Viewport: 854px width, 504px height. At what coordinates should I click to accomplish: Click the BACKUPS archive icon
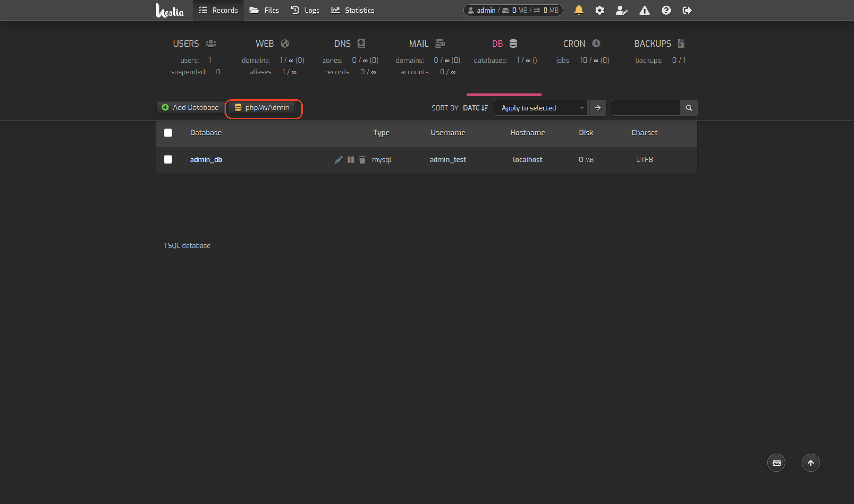click(681, 44)
